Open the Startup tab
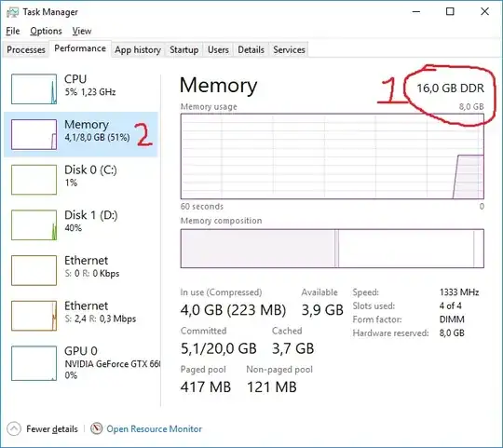This screenshot has width=503, height=448. pyautogui.click(x=184, y=49)
